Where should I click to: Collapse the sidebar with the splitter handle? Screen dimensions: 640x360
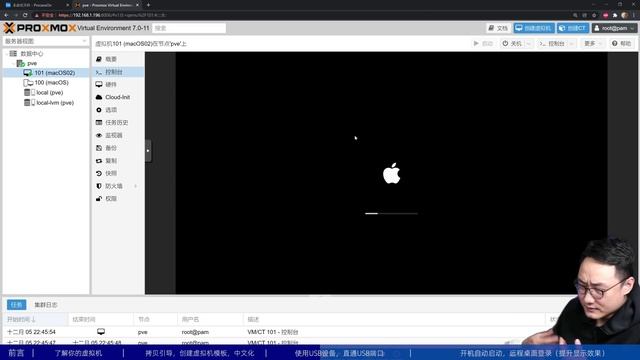coord(148,151)
